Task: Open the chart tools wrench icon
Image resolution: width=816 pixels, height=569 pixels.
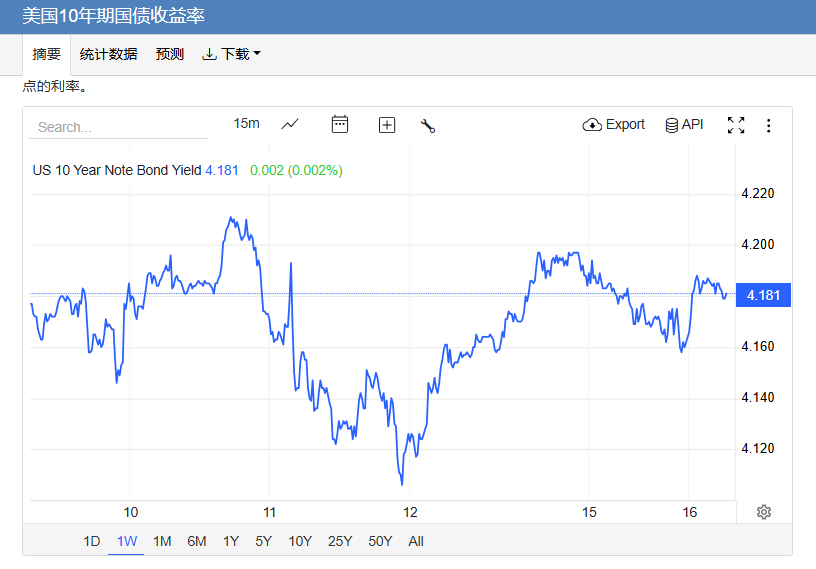Action: 428,125
